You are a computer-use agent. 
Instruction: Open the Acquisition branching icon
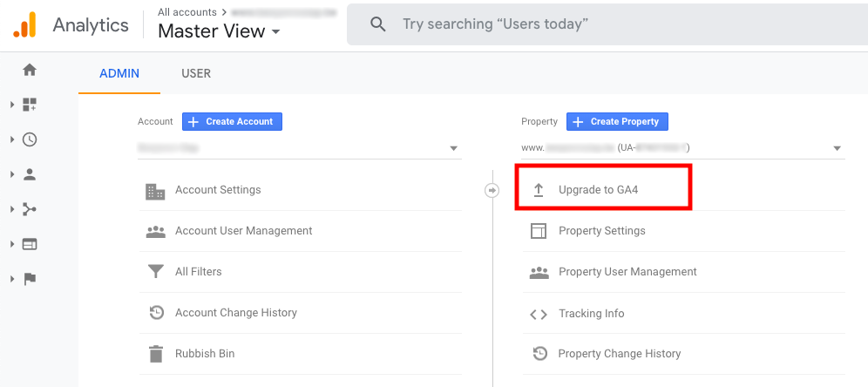pos(30,209)
